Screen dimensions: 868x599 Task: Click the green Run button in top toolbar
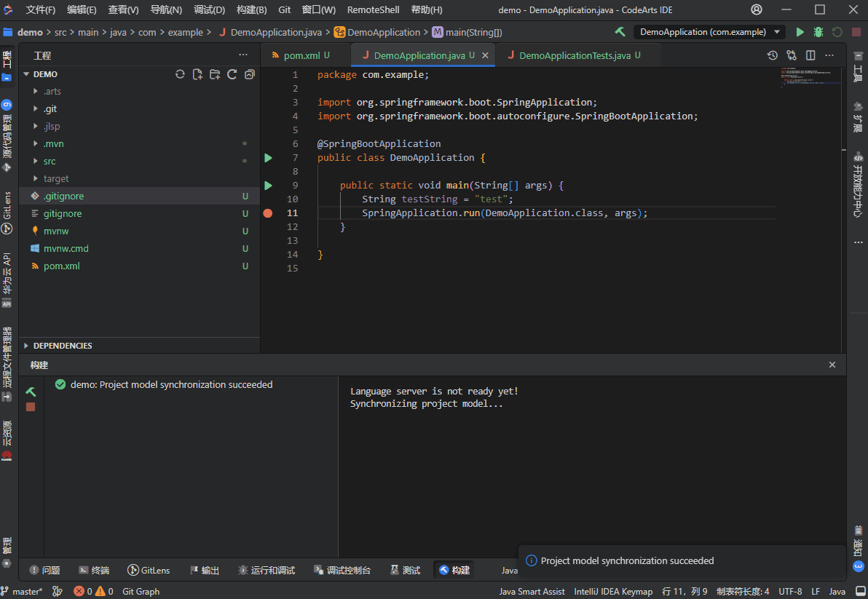click(x=800, y=32)
